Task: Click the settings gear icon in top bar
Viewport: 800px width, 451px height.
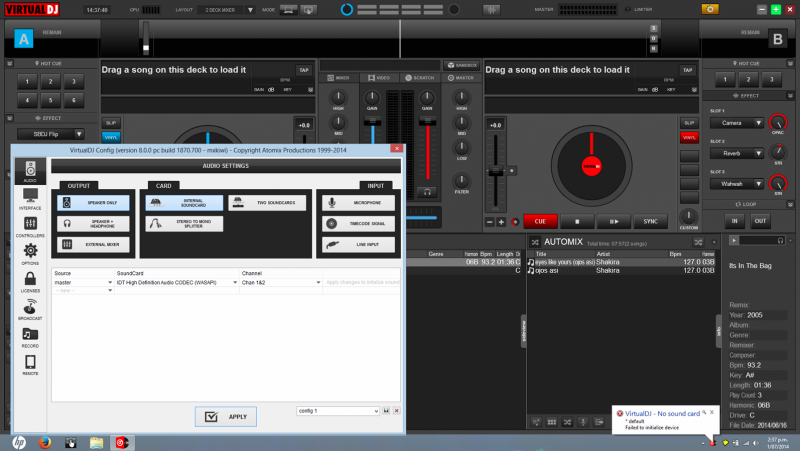Action: (709, 9)
